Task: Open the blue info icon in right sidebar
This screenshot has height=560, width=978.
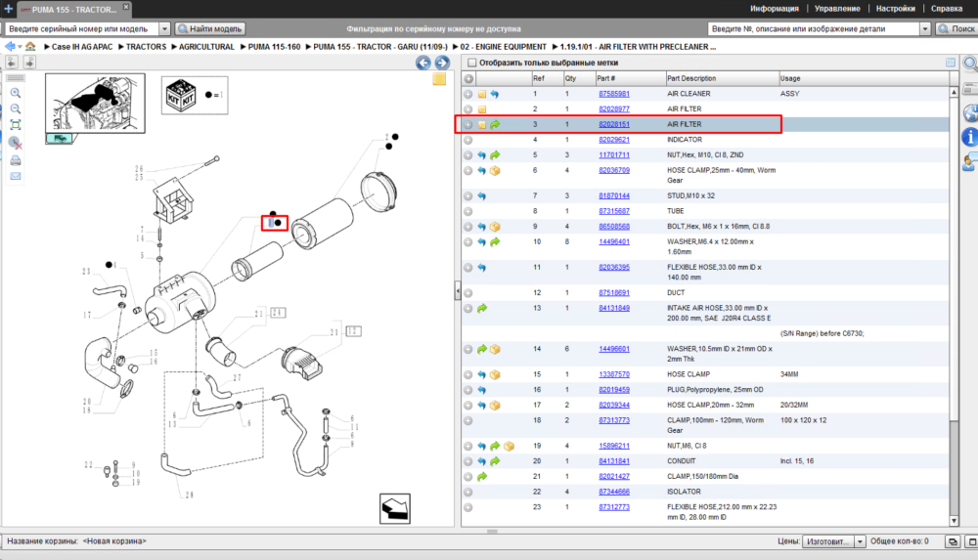Action: pyautogui.click(x=970, y=137)
